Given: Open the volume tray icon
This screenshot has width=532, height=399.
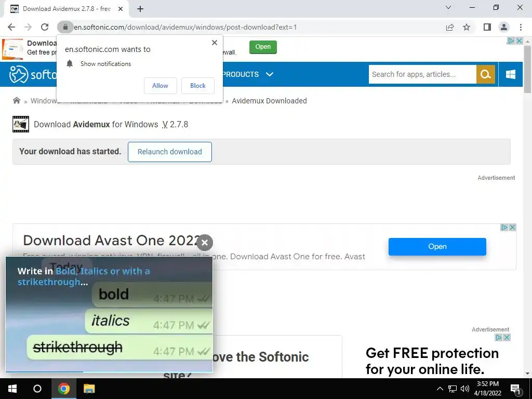Looking at the screenshot, I should (x=465, y=389).
